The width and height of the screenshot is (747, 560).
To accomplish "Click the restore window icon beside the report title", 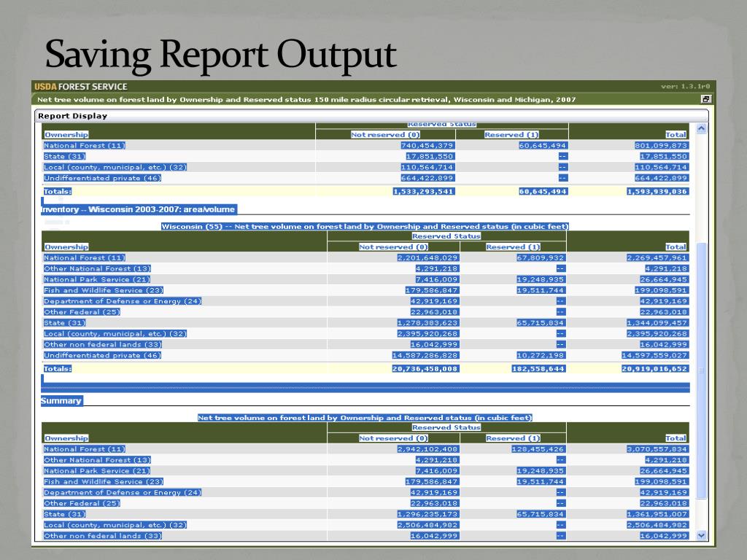I will [706, 99].
